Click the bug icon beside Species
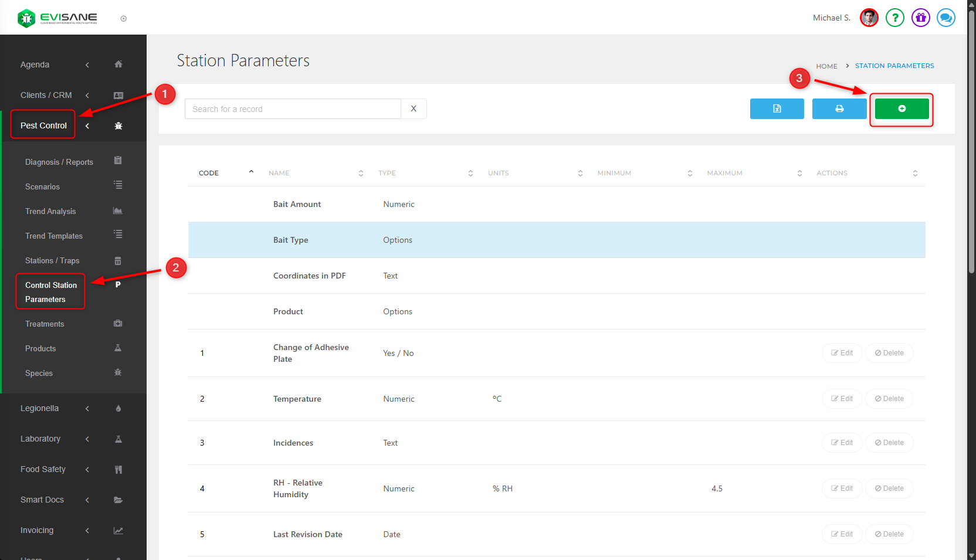 click(x=118, y=372)
